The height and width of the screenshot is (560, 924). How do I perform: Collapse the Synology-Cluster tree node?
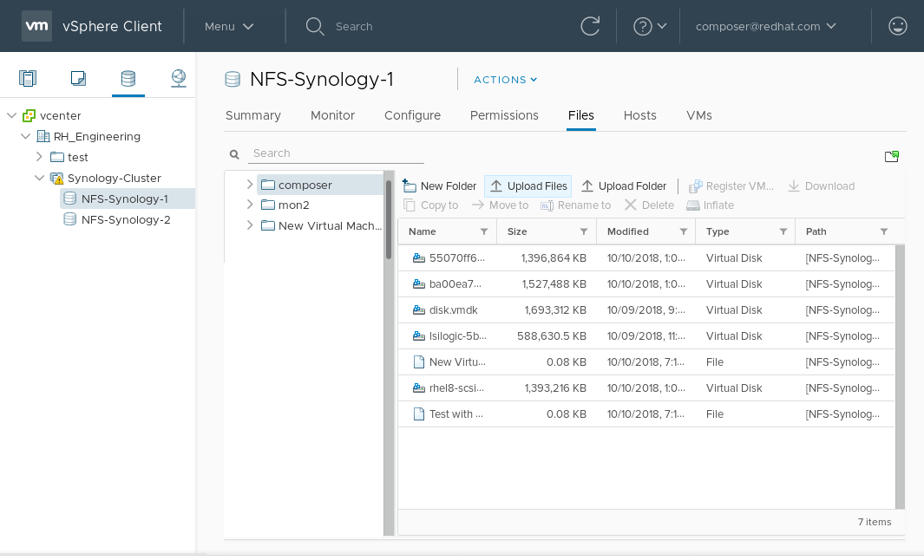tap(39, 178)
